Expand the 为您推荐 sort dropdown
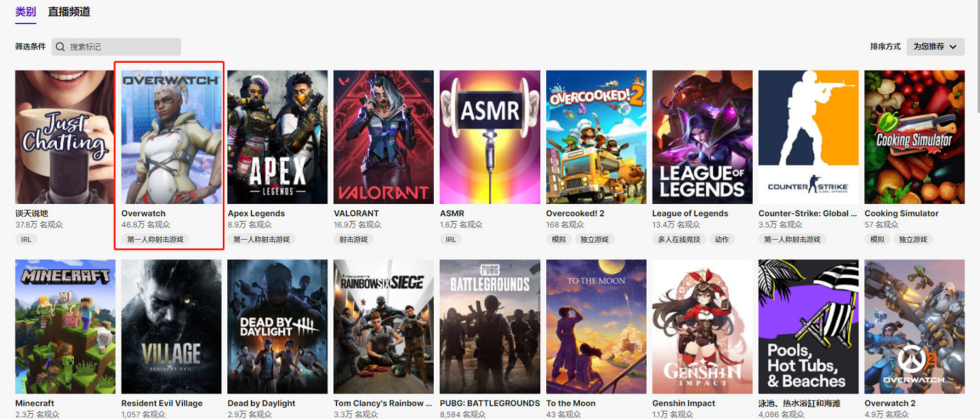This screenshot has height=419, width=980. click(x=935, y=46)
